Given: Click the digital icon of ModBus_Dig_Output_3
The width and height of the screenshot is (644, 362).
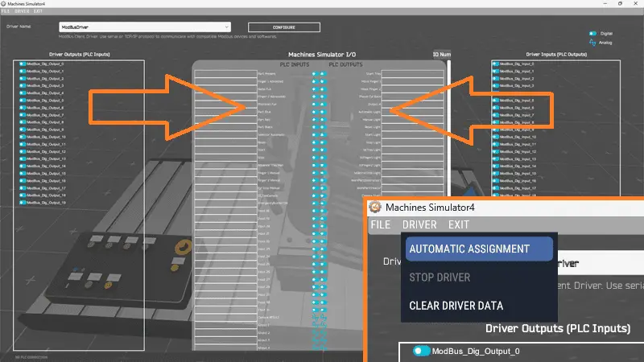Looking at the screenshot, I should pyautogui.click(x=23, y=86).
